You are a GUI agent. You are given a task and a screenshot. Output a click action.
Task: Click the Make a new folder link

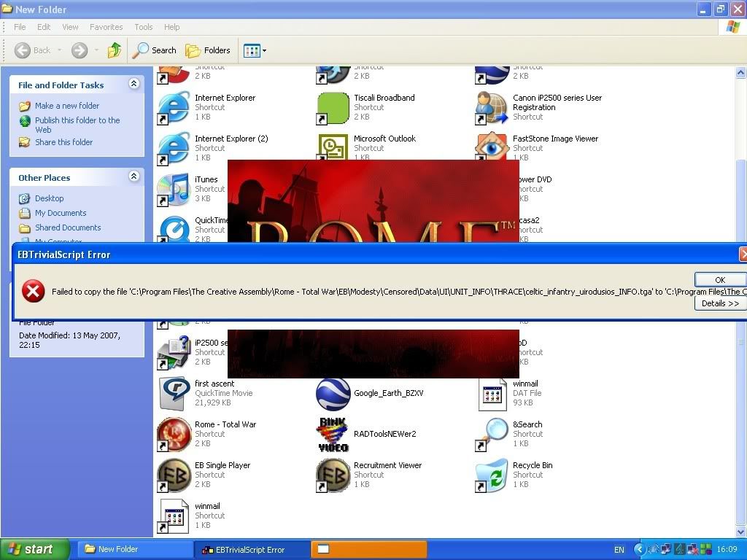pos(67,106)
